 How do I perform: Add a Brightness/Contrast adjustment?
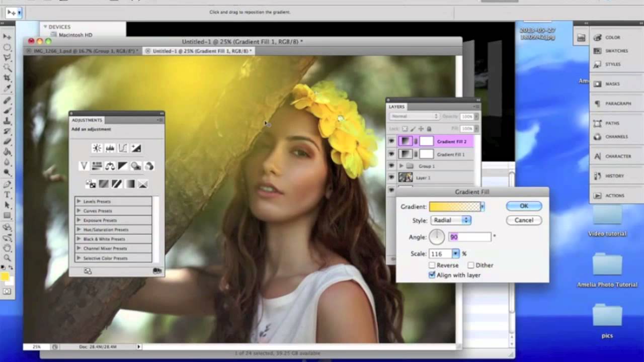pos(97,148)
